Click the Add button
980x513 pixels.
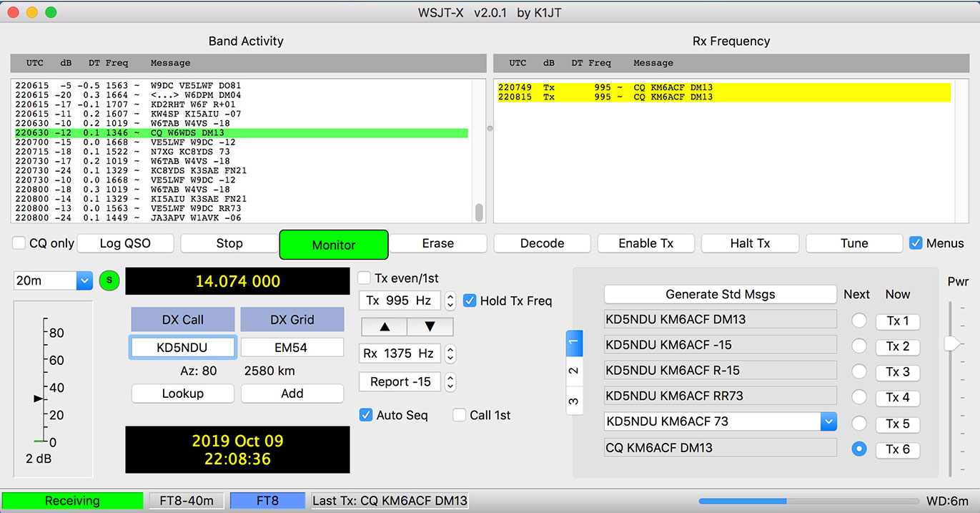click(x=292, y=394)
